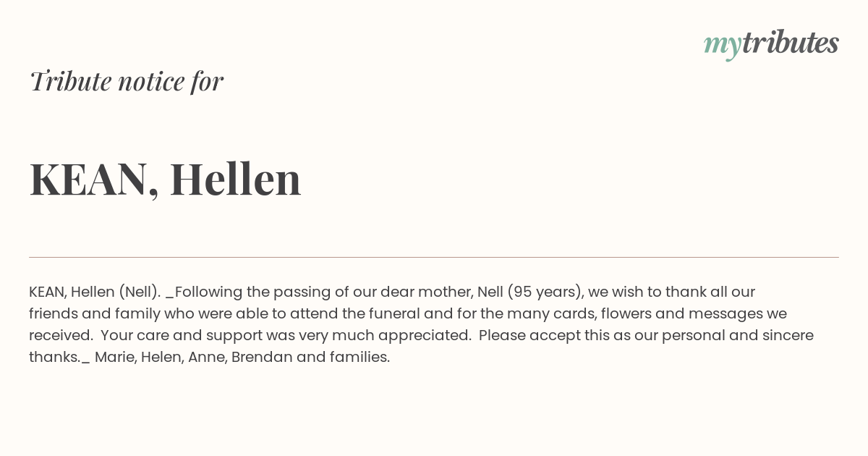Click the name "Helen," in the signature line
868x456 pixels.
(x=162, y=358)
